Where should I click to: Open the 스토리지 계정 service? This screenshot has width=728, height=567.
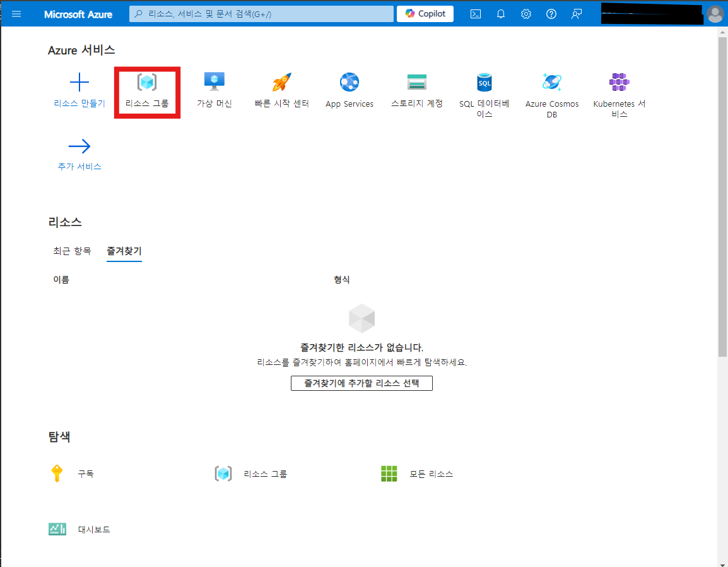tap(417, 91)
